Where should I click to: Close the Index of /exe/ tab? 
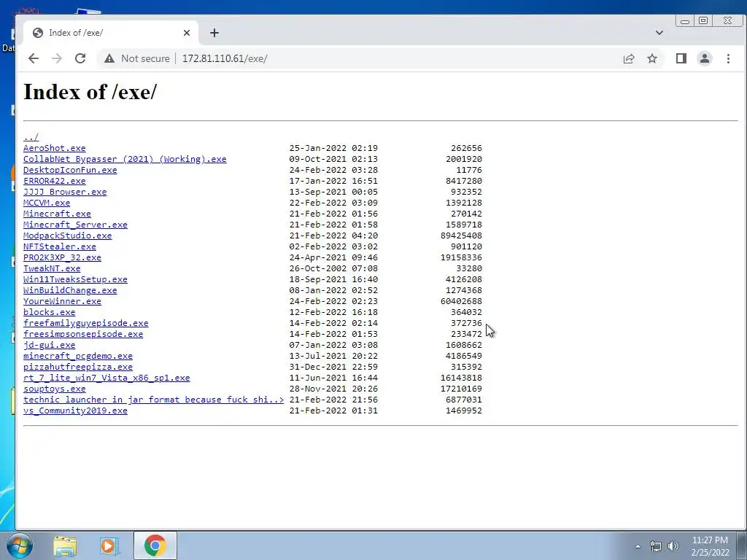pyautogui.click(x=187, y=33)
